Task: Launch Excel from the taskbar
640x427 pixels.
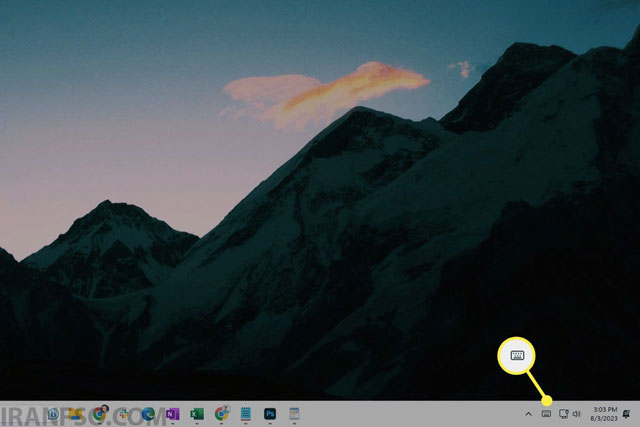Action: [197, 414]
